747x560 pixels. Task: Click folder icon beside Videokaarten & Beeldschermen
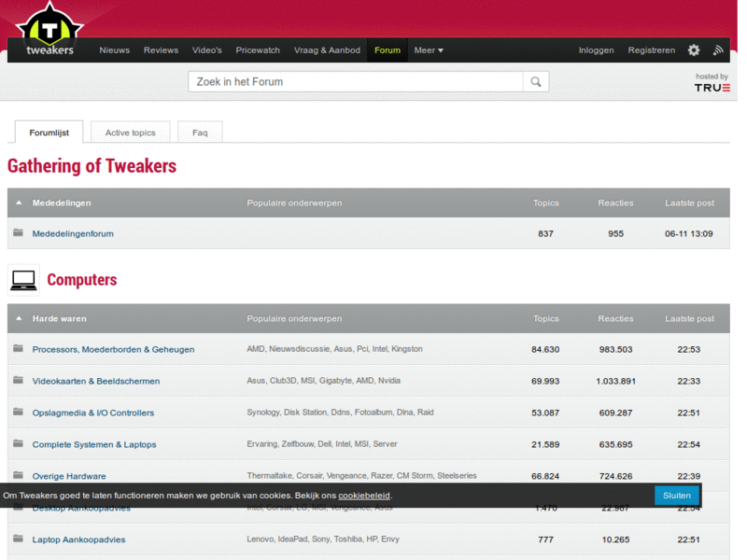(18, 381)
